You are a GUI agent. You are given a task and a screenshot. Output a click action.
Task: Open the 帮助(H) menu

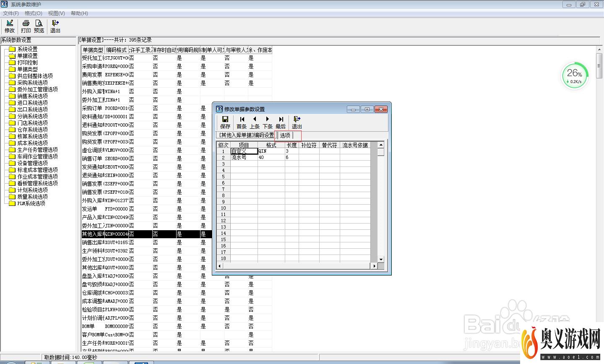(x=79, y=13)
